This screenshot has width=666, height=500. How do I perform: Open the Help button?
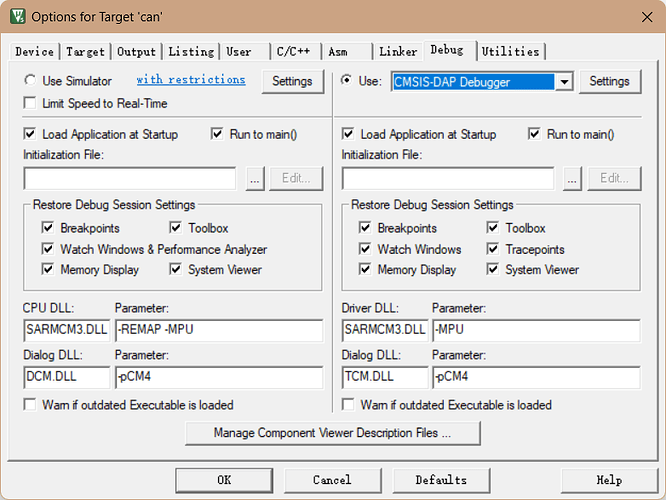pos(609,480)
